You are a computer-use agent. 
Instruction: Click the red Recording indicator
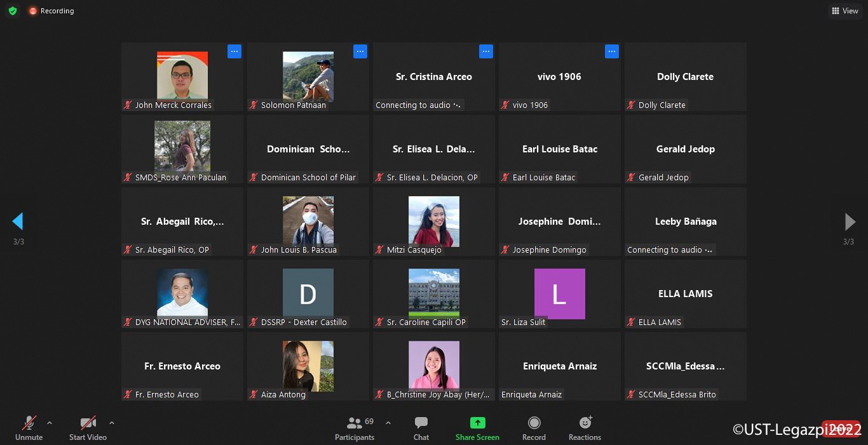pos(51,11)
